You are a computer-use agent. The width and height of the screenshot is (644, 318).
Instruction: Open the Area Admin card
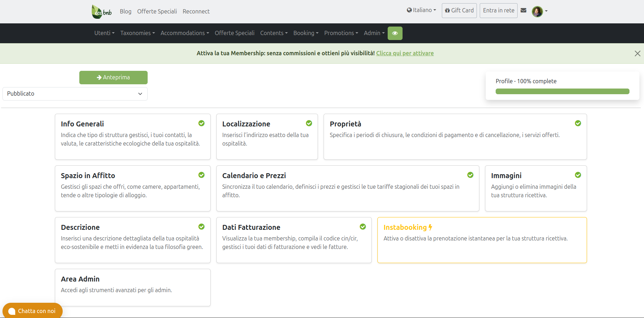(x=132, y=287)
